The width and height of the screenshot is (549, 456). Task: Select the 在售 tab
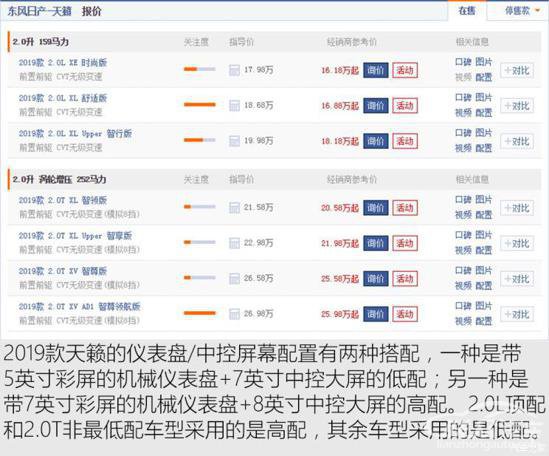tap(467, 11)
